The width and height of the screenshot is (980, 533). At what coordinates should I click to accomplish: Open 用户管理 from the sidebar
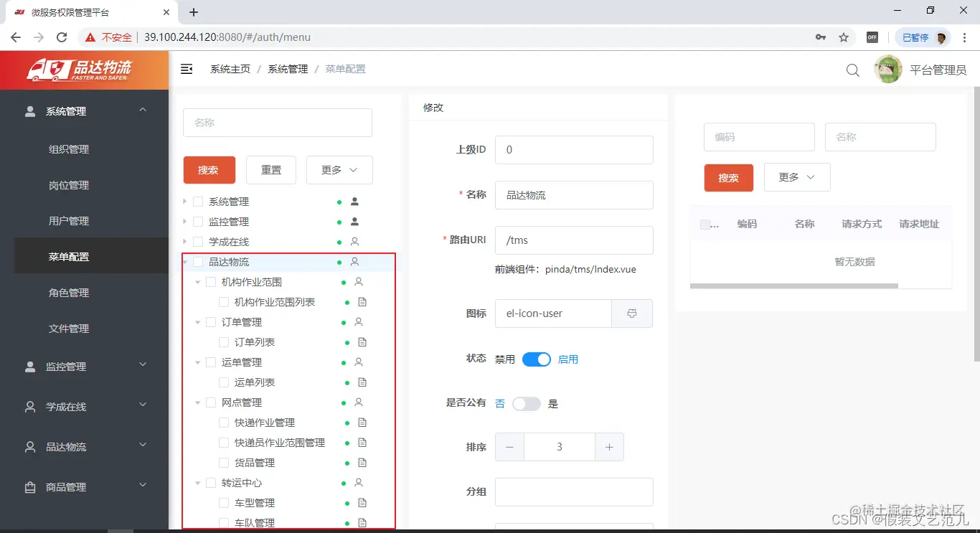69,220
